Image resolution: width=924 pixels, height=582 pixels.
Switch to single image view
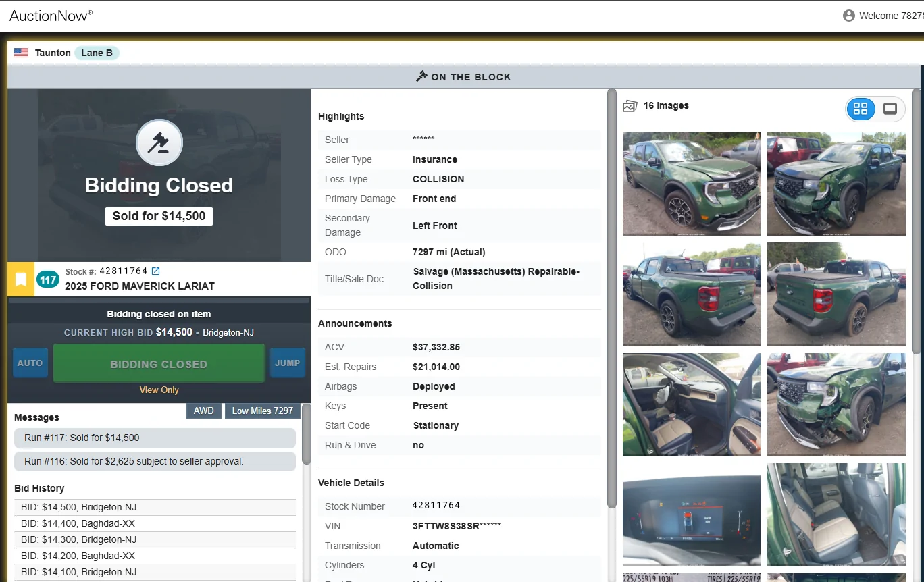click(890, 109)
